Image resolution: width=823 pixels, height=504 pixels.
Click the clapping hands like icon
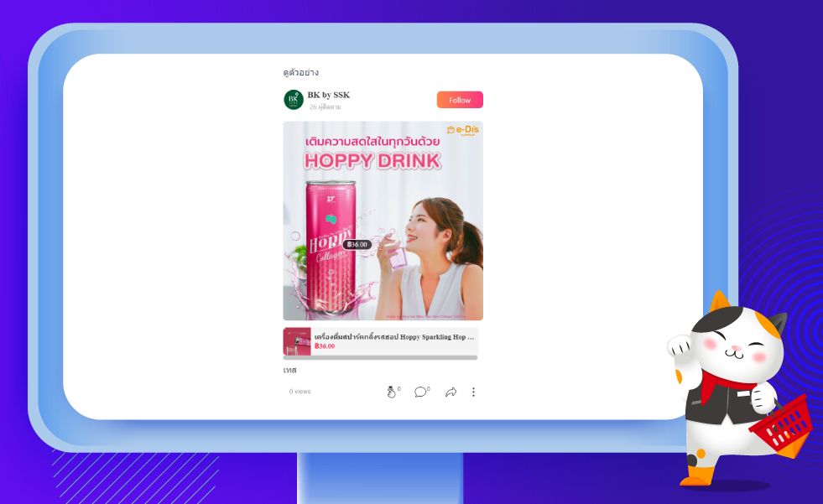tap(392, 392)
